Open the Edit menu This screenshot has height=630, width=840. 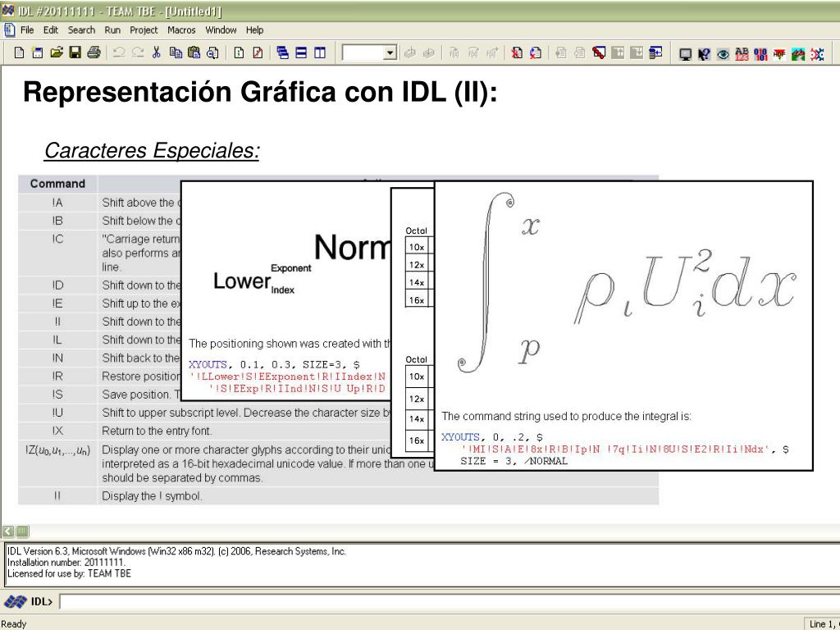[x=51, y=30]
